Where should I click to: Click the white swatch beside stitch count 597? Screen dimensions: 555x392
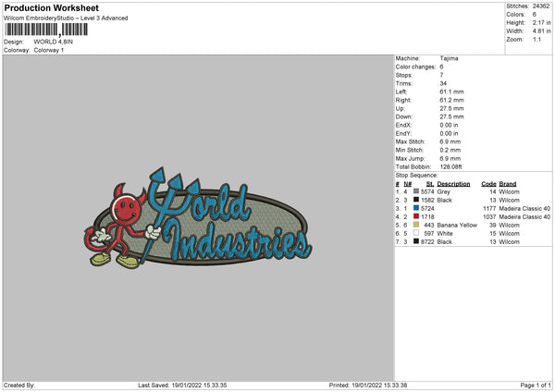click(x=416, y=233)
